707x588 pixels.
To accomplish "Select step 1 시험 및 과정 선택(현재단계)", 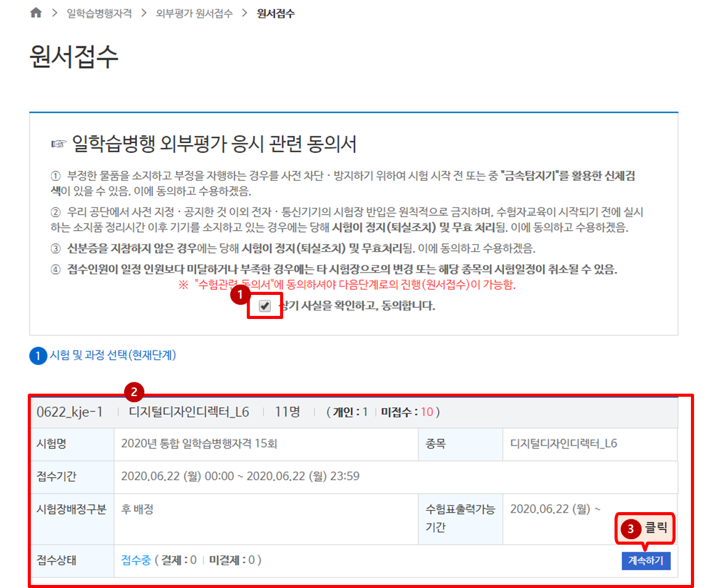I will point(103,355).
